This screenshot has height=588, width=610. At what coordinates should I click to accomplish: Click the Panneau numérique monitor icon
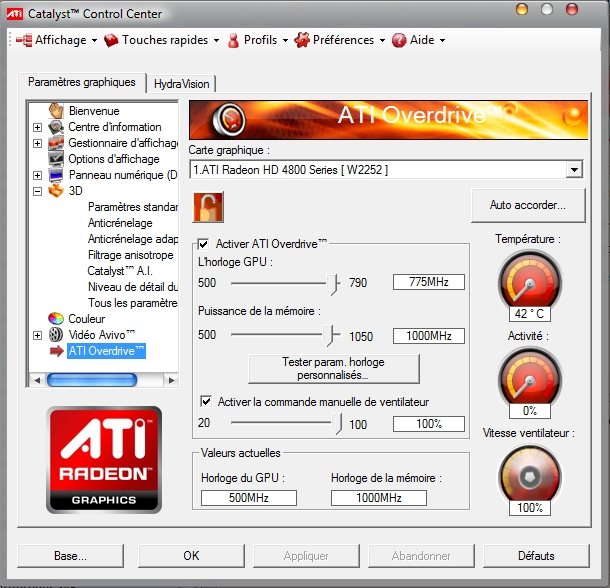56,175
